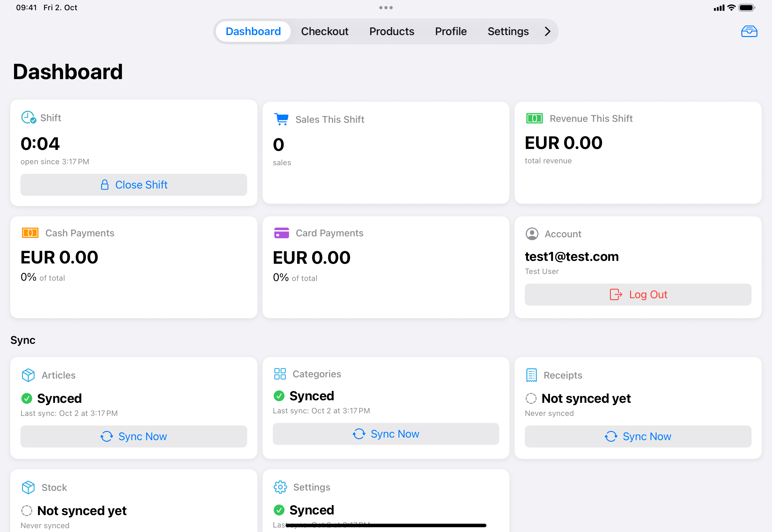Click the dashed circle status under Stock
Viewport: 772px width, 532px height.
click(x=27, y=511)
